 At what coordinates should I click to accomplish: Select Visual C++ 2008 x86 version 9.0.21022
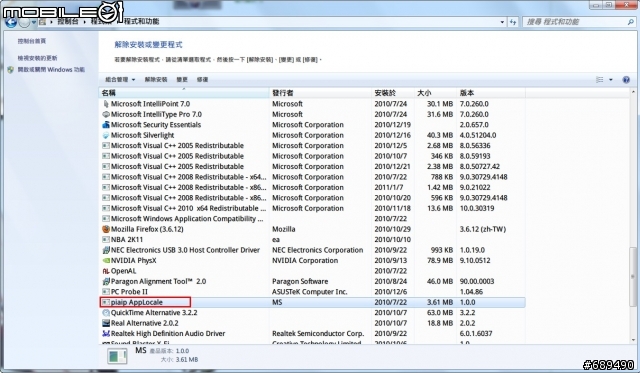click(x=312, y=188)
